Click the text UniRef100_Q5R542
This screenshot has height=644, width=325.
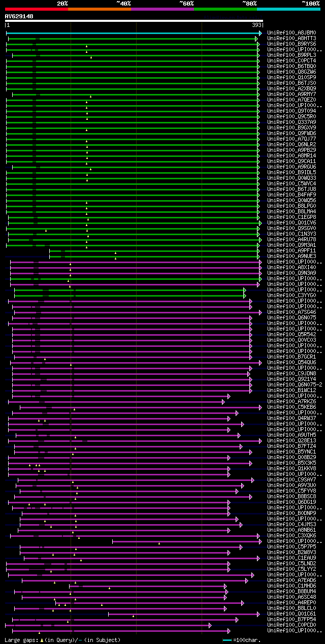pyautogui.click(x=292, y=335)
